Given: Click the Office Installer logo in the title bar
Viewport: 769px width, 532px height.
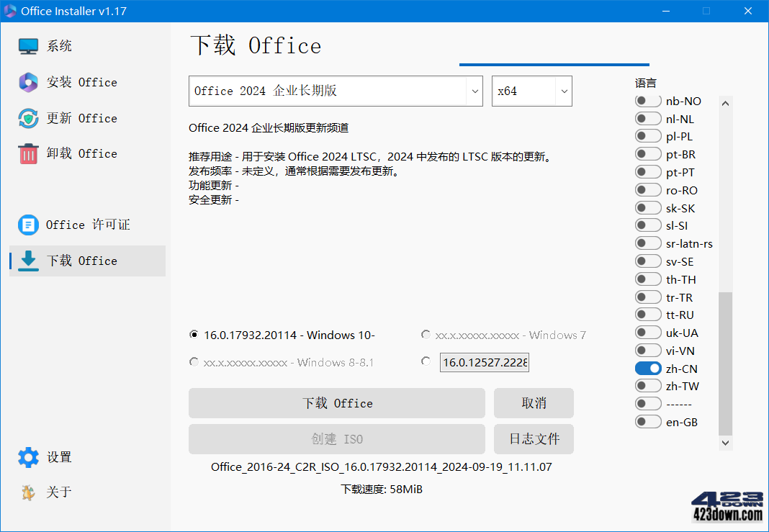Looking at the screenshot, I should pyautogui.click(x=11, y=11).
